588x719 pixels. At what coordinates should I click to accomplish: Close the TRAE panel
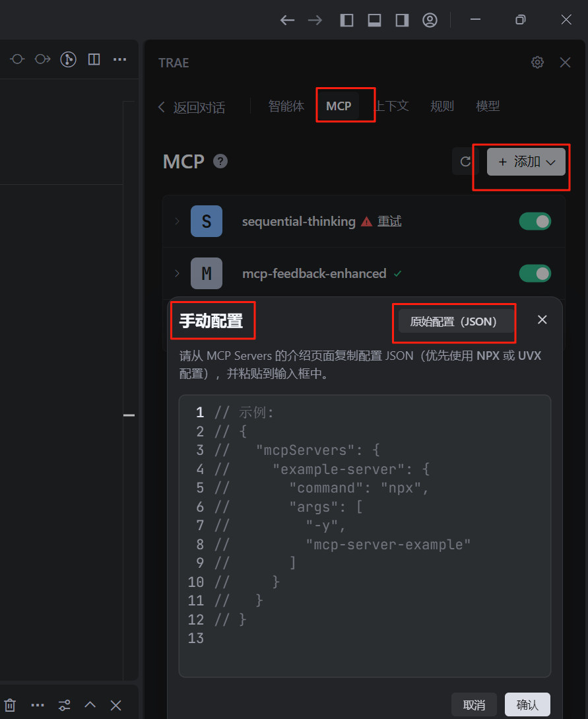click(565, 62)
